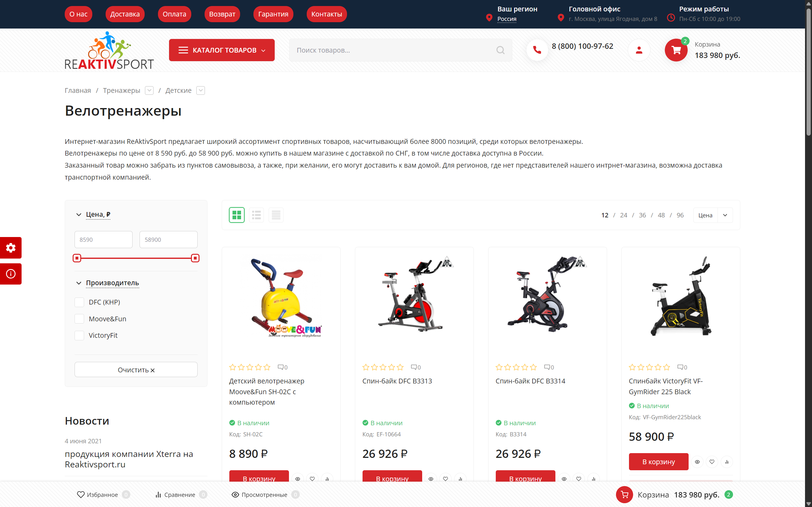Open the КАТАЛОГ ТОВАРОВ dropdown
This screenshot has height=507, width=812.
point(222,50)
